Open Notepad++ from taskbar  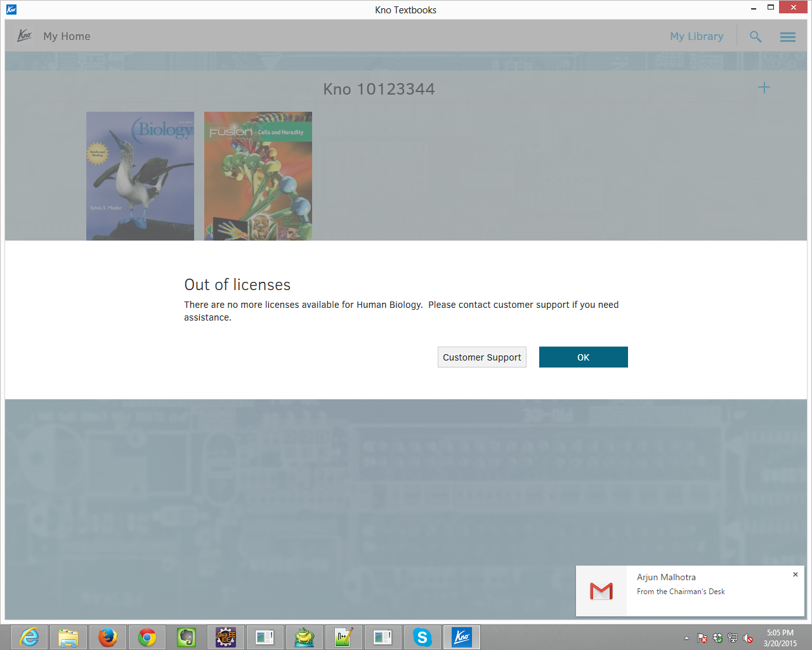[x=344, y=637]
